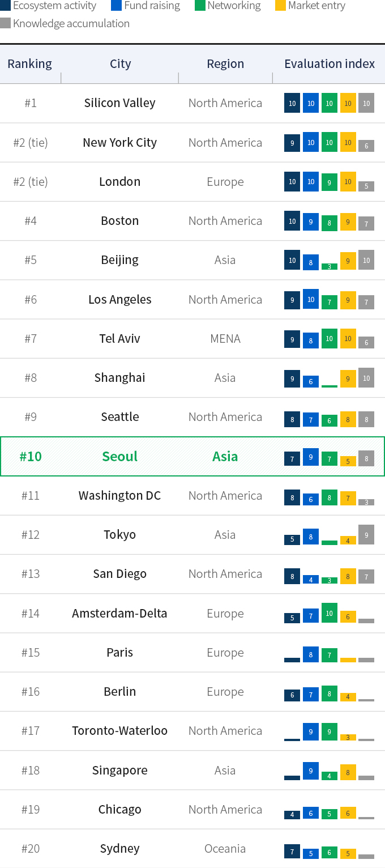Click the Market entry yellow legend swatch
Viewport: 385px width, 868px height.
coord(280,6)
